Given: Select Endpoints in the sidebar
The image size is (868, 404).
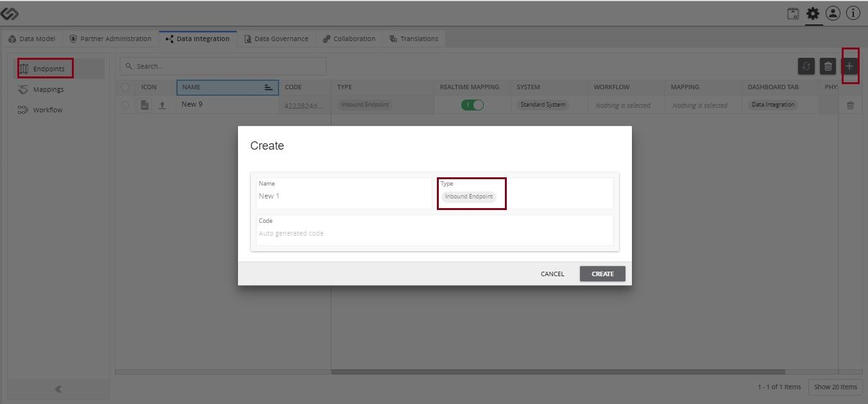Looking at the screenshot, I should pos(58,69).
